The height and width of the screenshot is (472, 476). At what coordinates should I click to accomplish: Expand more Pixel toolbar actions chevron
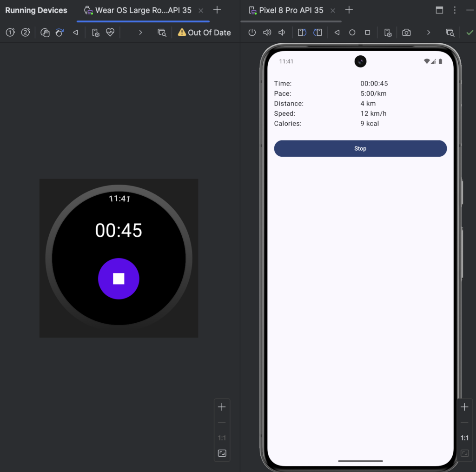pos(428,33)
